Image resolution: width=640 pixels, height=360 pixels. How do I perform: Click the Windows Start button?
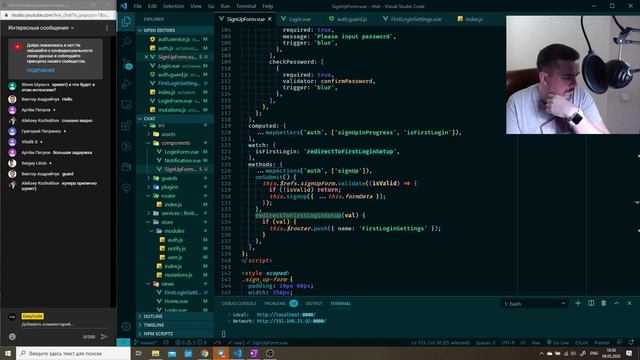[x=8, y=353]
